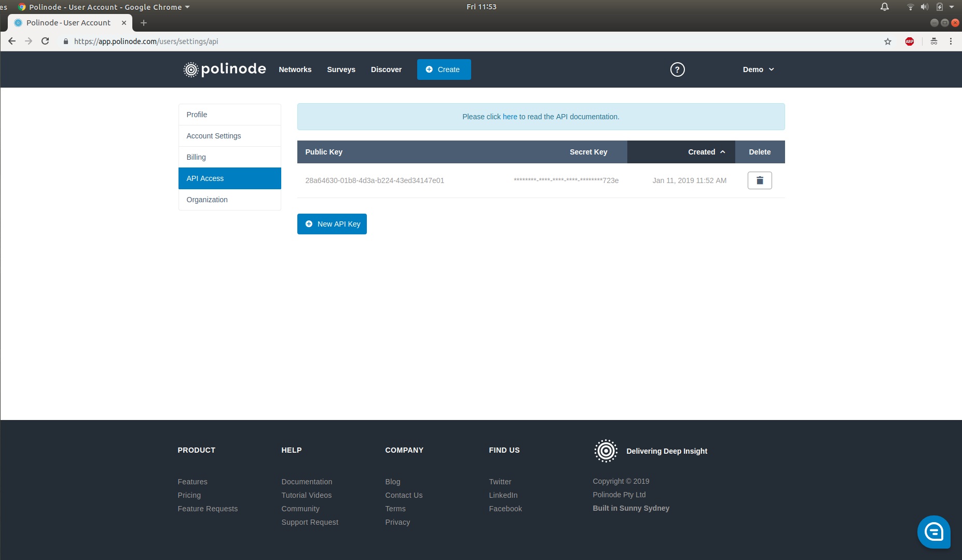
Task: Open the Twitter footer link
Action: (500, 482)
